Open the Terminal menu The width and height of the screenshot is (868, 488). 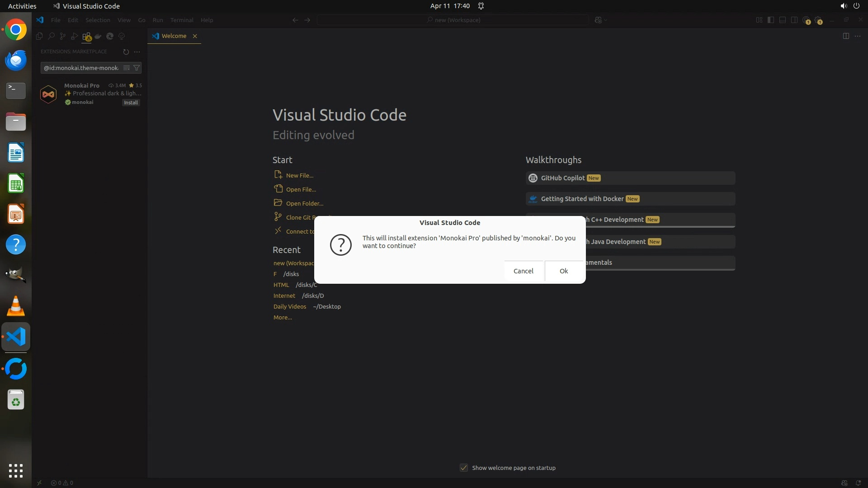coord(182,20)
